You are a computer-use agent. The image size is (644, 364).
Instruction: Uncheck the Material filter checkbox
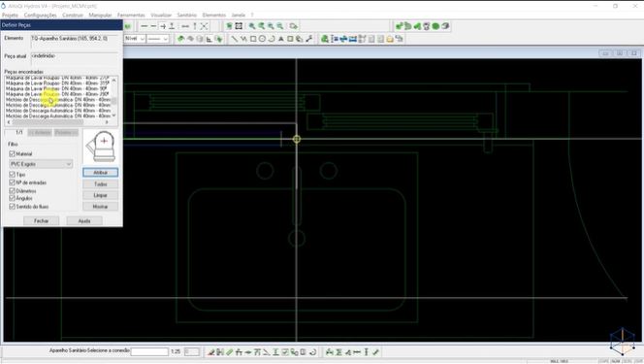click(12, 153)
